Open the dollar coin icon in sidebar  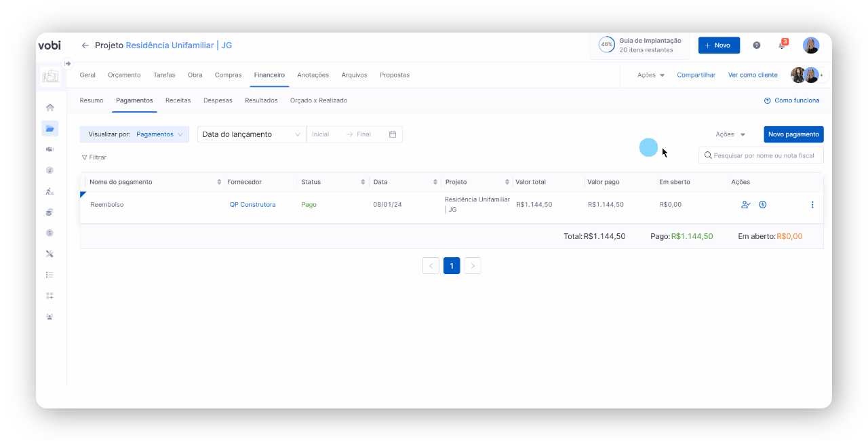pyautogui.click(x=50, y=233)
